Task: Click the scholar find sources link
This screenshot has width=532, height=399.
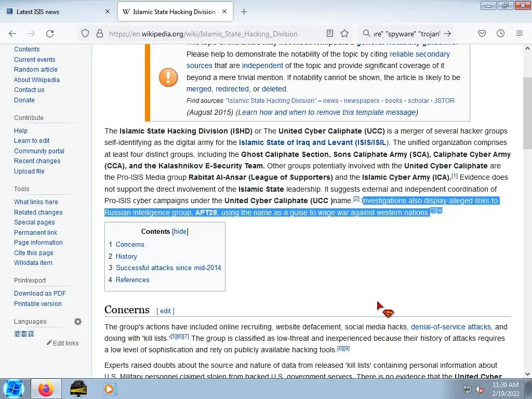Action: 418,101
